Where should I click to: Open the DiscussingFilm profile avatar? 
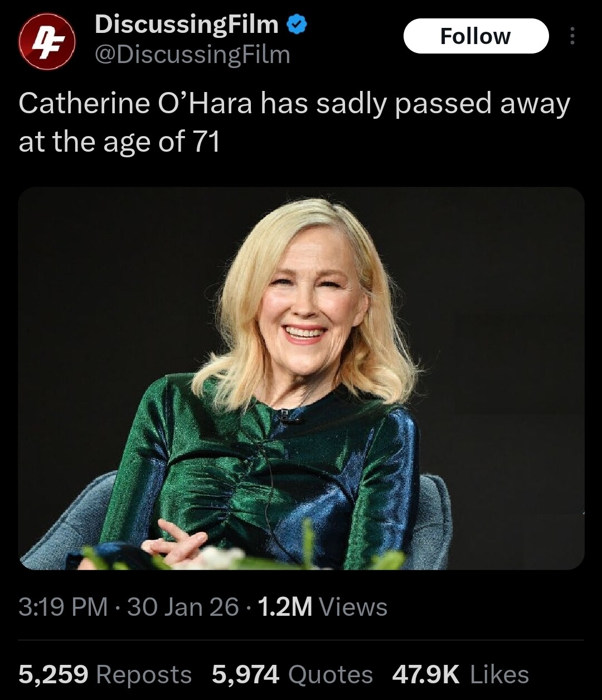[47, 41]
